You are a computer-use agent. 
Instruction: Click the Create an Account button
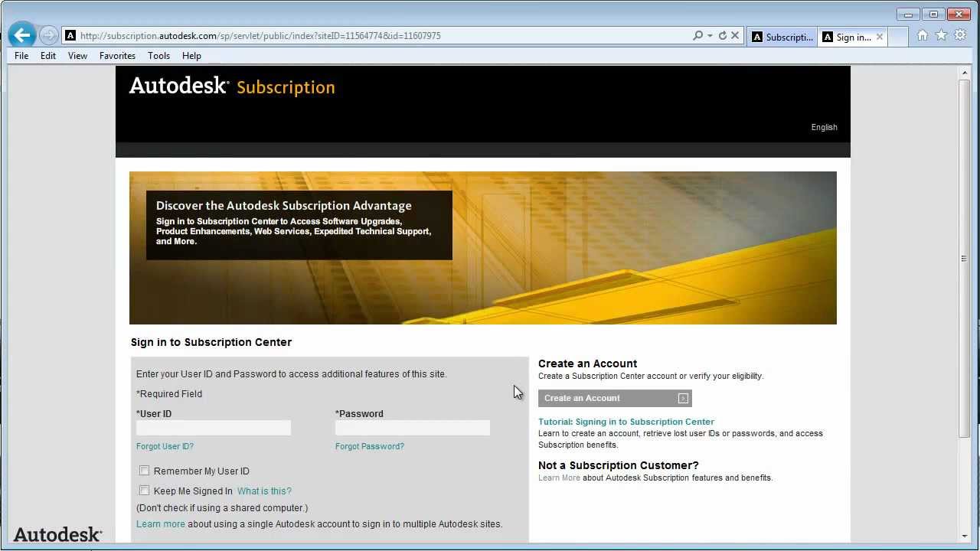coord(615,398)
